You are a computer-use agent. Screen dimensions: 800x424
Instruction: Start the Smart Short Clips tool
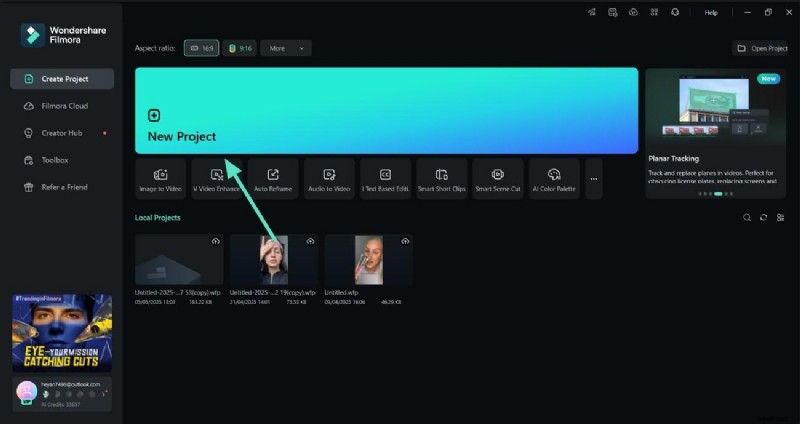click(x=441, y=179)
